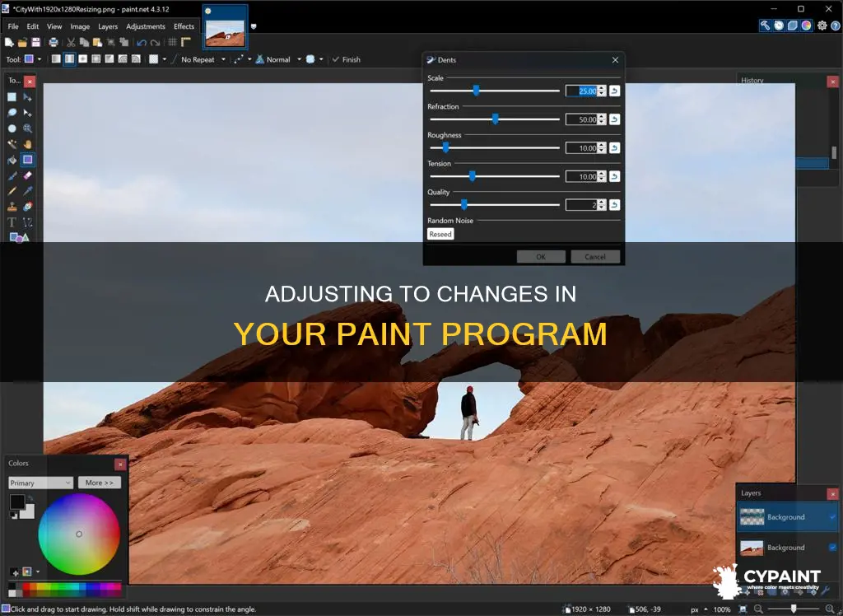Click the Scale value input field
The width and height of the screenshot is (843, 616).
[582, 91]
